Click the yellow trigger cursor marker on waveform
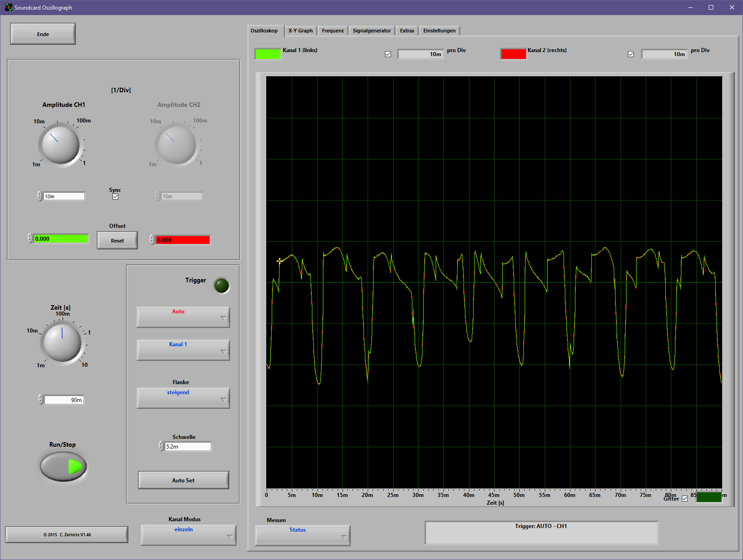The height and width of the screenshot is (560, 743). coord(279,261)
